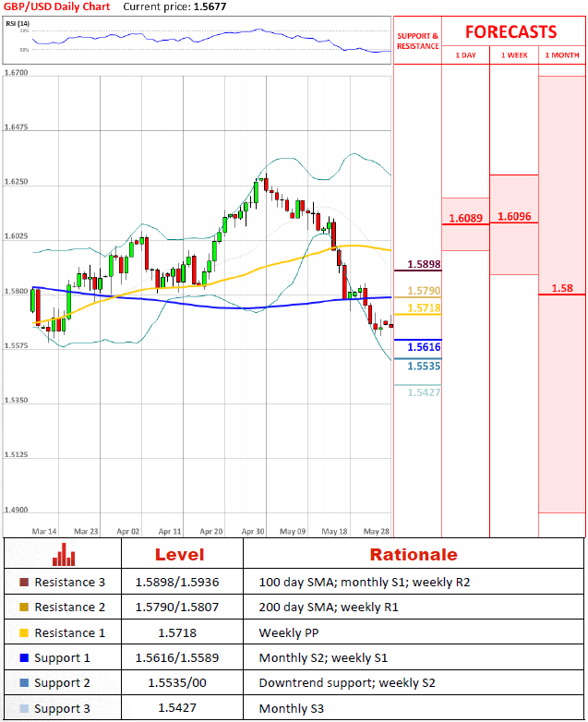Image resolution: width=588 pixels, height=722 pixels.
Task: Select the 1 WEEK forecast column header
Action: pyautogui.click(x=514, y=55)
